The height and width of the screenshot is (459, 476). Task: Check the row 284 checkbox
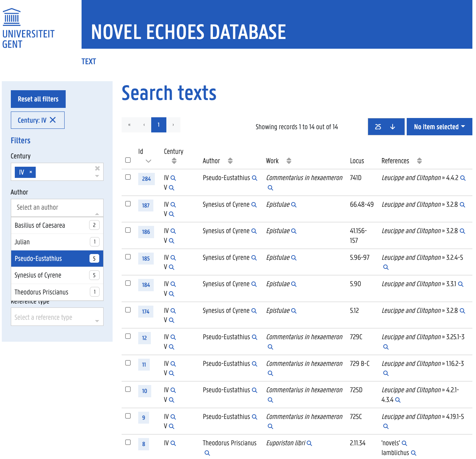[128, 177]
